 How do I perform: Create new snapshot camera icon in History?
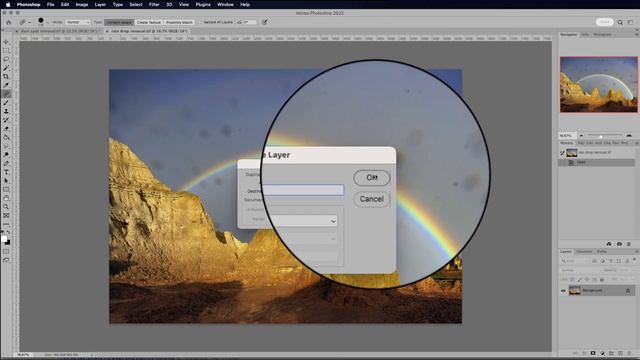[x=619, y=244]
